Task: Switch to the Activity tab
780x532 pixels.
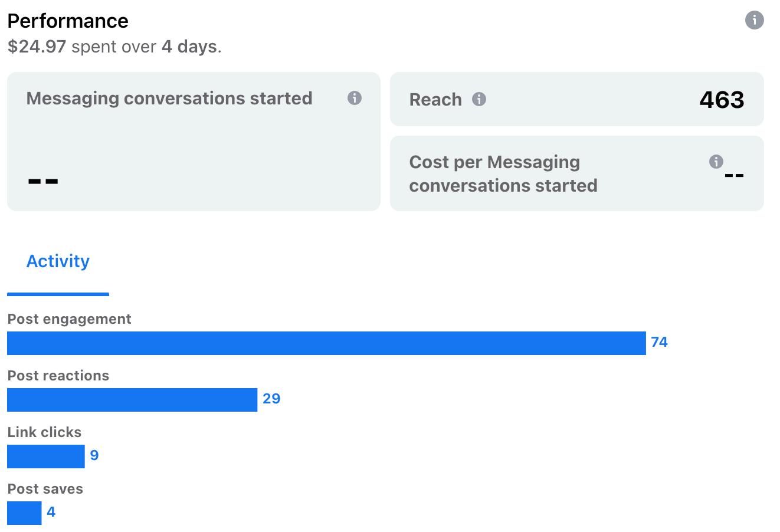Action: pos(58,261)
